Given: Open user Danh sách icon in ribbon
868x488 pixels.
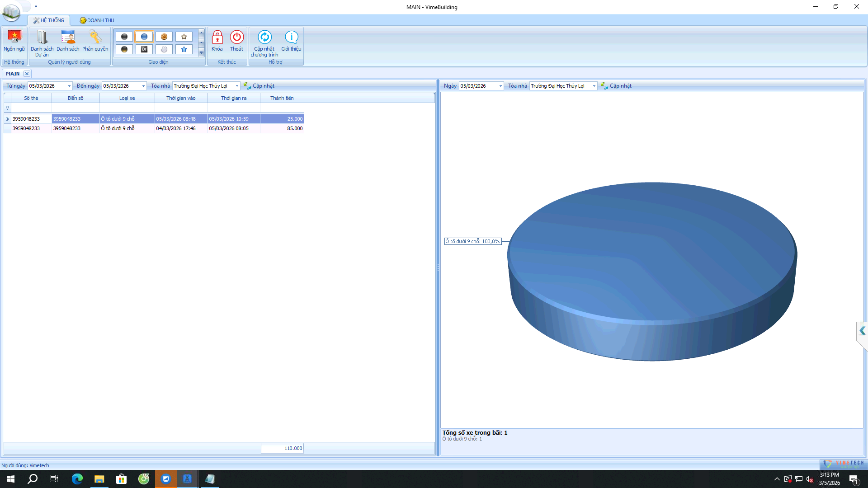Looking at the screenshot, I should [68, 37].
